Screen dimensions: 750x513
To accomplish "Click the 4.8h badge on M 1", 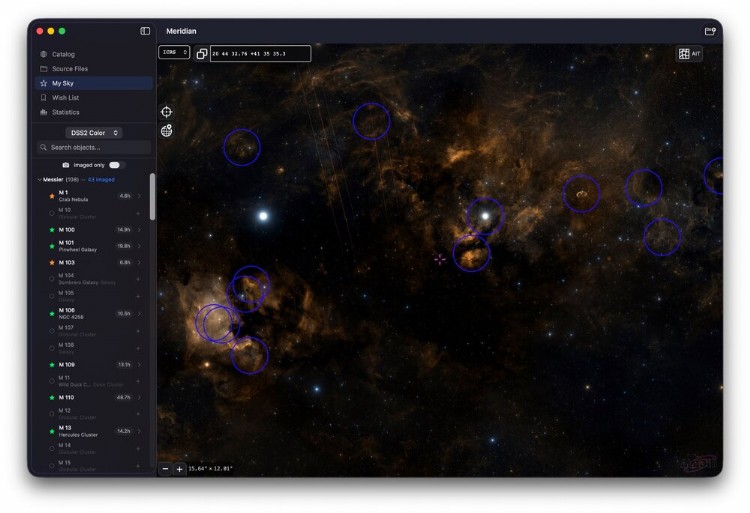I will 124,196.
